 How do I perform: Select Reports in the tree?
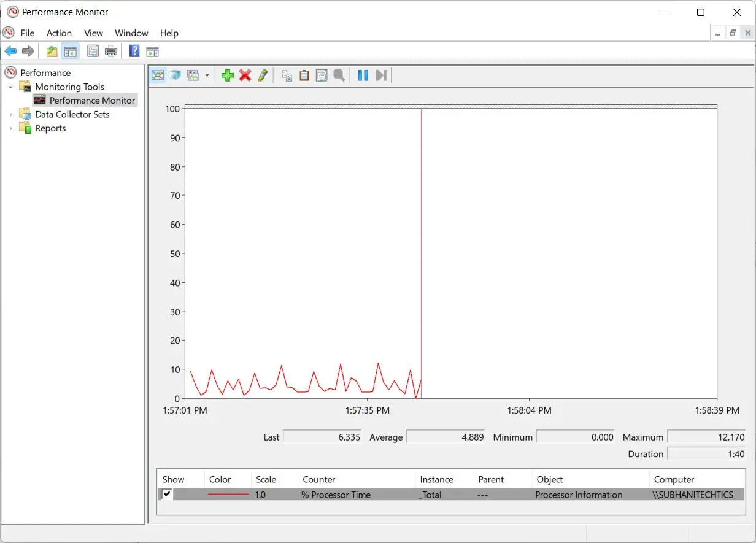click(x=50, y=128)
